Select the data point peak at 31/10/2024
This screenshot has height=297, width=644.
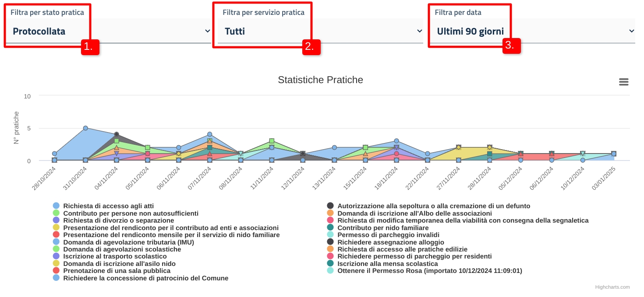coord(85,128)
